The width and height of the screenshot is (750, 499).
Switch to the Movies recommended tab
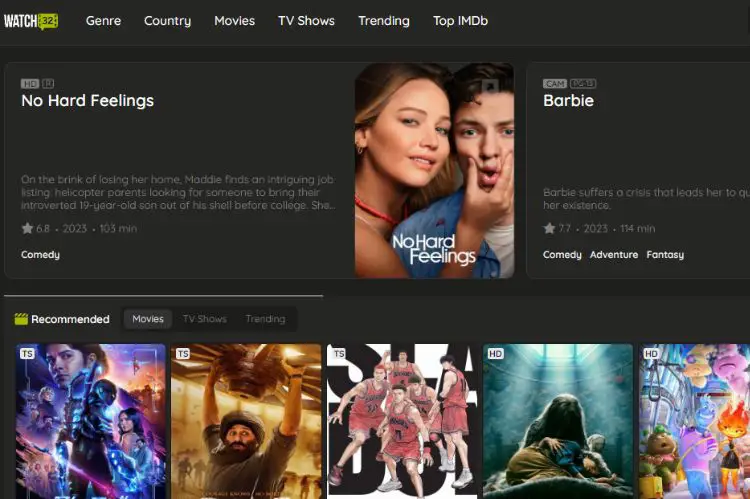[x=148, y=319]
